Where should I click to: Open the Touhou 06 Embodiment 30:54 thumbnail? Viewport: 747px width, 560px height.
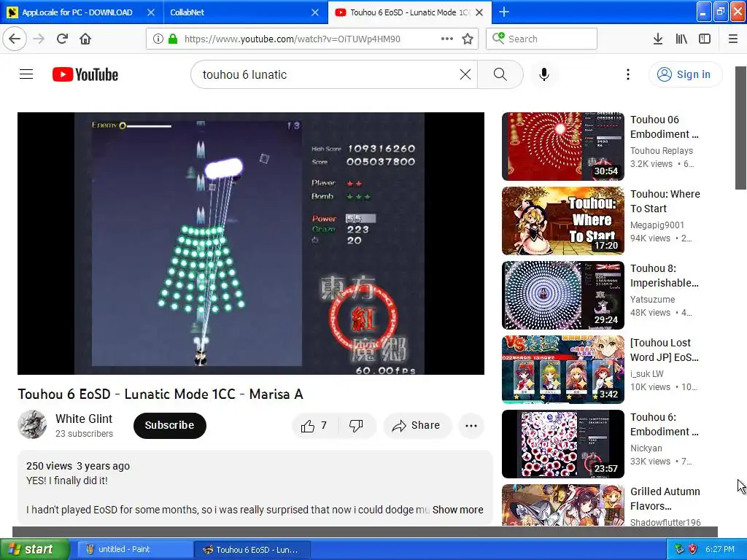point(562,146)
